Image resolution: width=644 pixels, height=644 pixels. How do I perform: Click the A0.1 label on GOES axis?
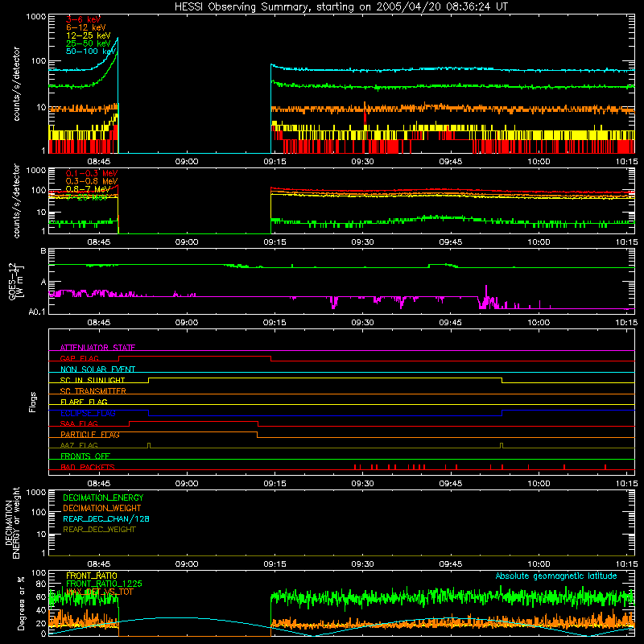tap(36, 312)
